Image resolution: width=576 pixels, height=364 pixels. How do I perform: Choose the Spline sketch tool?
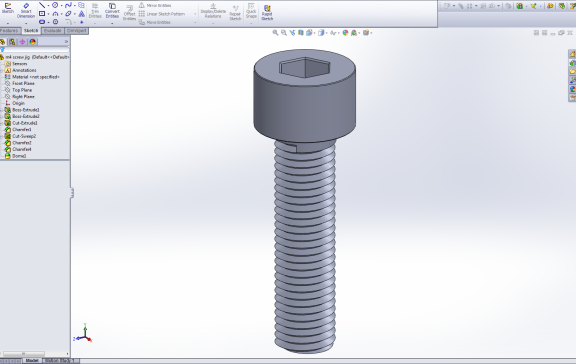point(68,5)
